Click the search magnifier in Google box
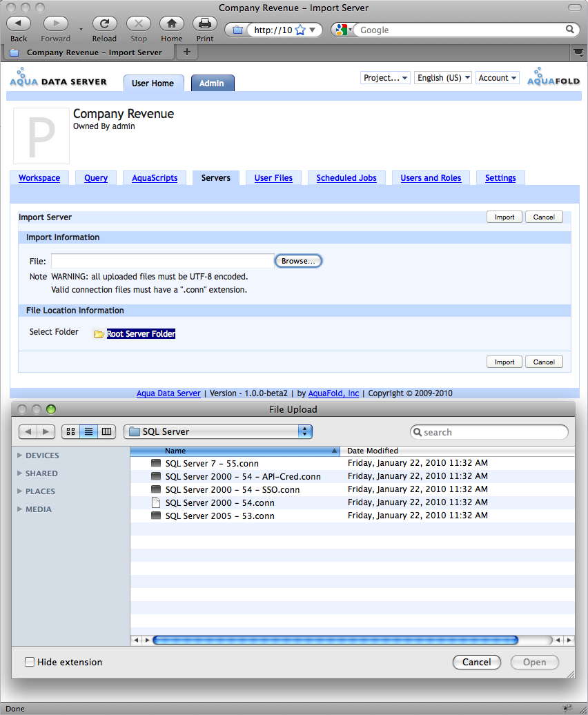Viewport: 588px width, 715px height. click(x=570, y=30)
